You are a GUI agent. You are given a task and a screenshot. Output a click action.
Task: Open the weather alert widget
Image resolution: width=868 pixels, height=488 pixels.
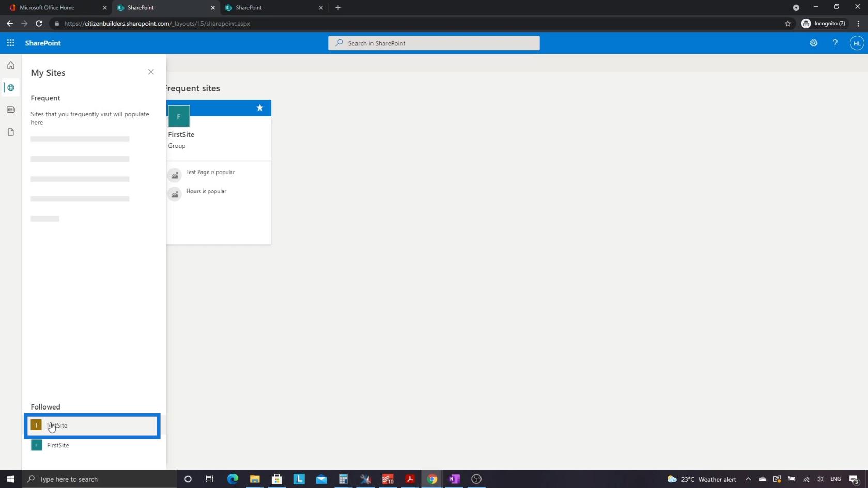coord(702,479)
